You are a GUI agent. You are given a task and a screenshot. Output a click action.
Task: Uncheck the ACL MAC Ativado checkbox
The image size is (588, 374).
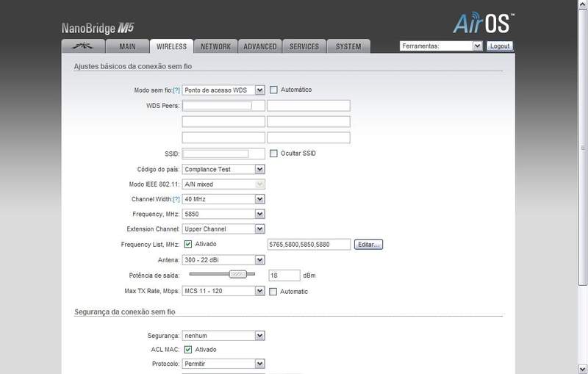tap(188, 350)
